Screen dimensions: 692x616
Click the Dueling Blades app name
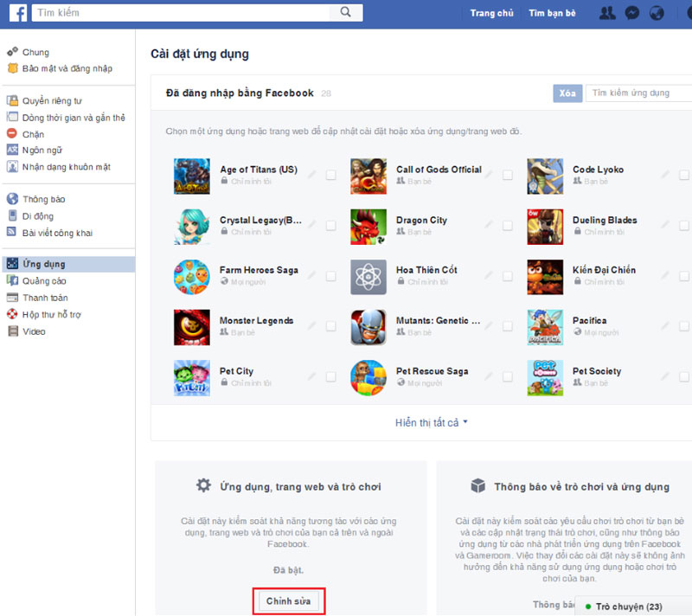pos(605,220)
